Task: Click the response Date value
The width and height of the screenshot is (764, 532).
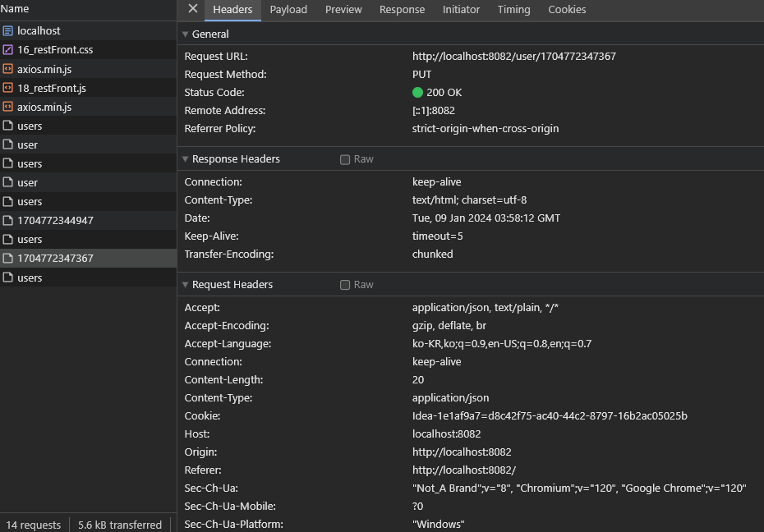Action: coord(486,218)
